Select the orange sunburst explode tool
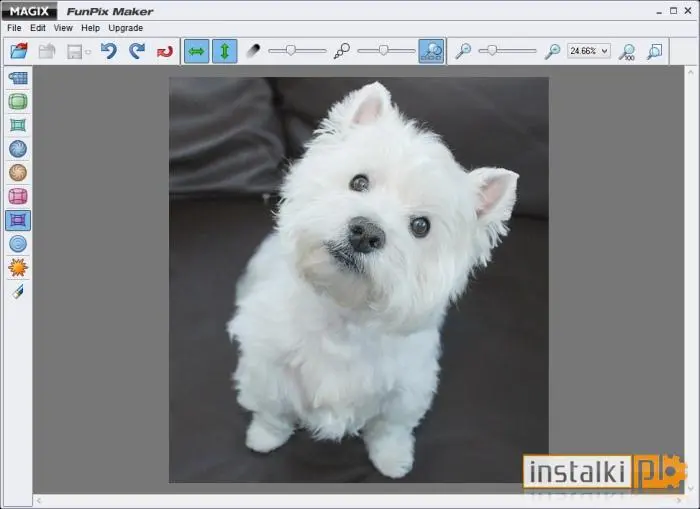 (18, 268)
